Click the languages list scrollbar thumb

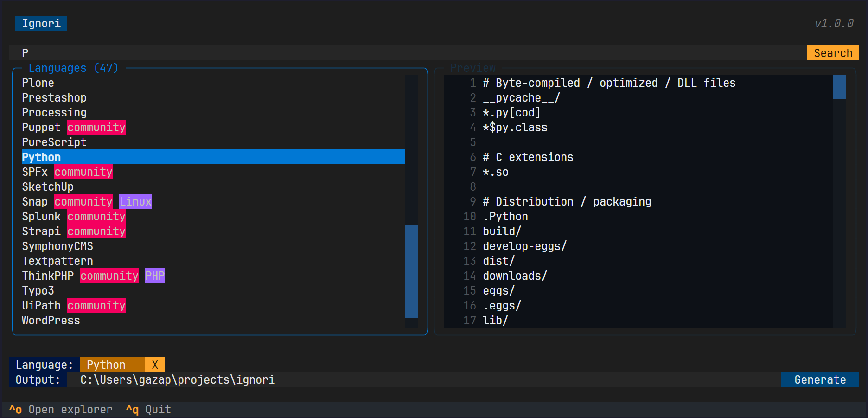coord(411,272)
